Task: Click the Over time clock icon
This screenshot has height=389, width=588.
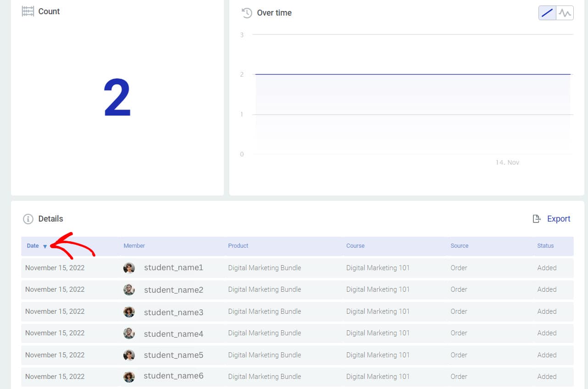Action: coord(247,13)
